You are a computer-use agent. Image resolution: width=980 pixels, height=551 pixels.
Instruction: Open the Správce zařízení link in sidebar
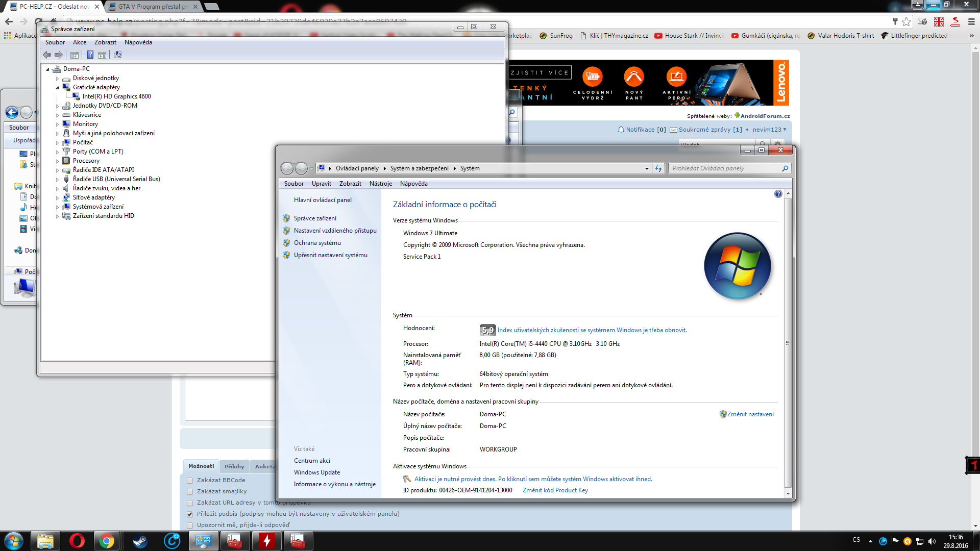315,218
